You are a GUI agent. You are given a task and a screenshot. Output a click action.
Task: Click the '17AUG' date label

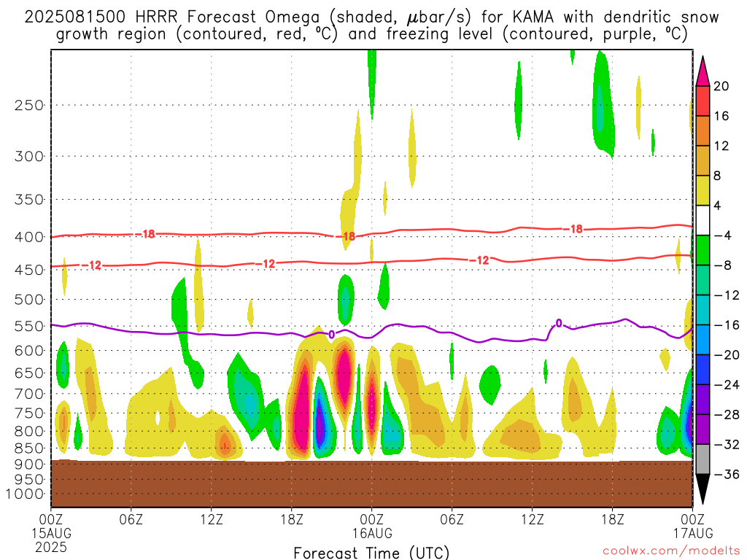click(693, 533)
